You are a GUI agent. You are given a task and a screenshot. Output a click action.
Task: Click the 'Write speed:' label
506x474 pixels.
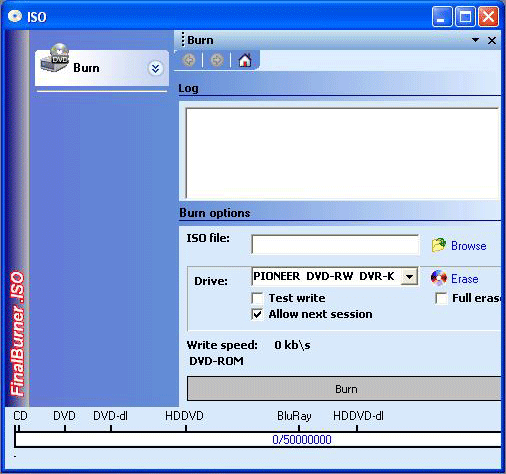[222, 345]
